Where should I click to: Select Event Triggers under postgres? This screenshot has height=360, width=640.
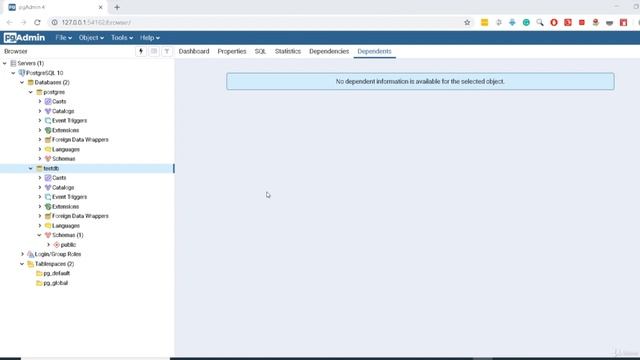click(69, 120)
